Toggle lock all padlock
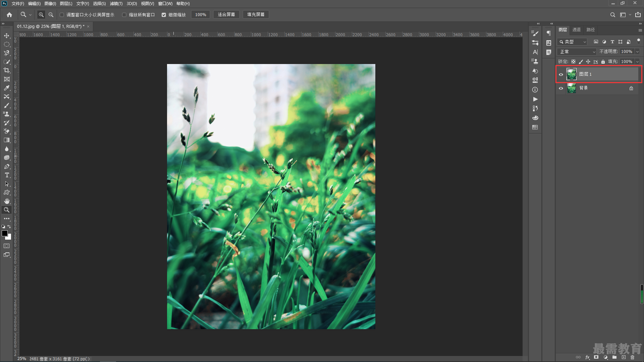 [603, 62]
